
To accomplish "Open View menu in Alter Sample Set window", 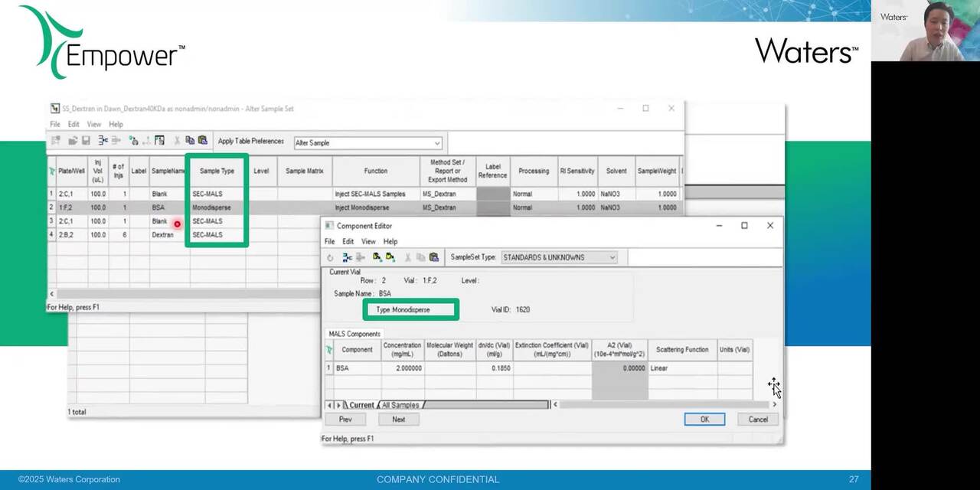I will [93, 124].
